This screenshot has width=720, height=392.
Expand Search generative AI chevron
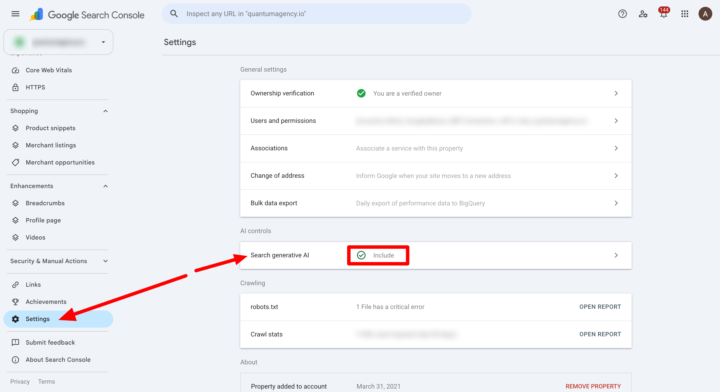pyautogui.click(x=616, y=255)
